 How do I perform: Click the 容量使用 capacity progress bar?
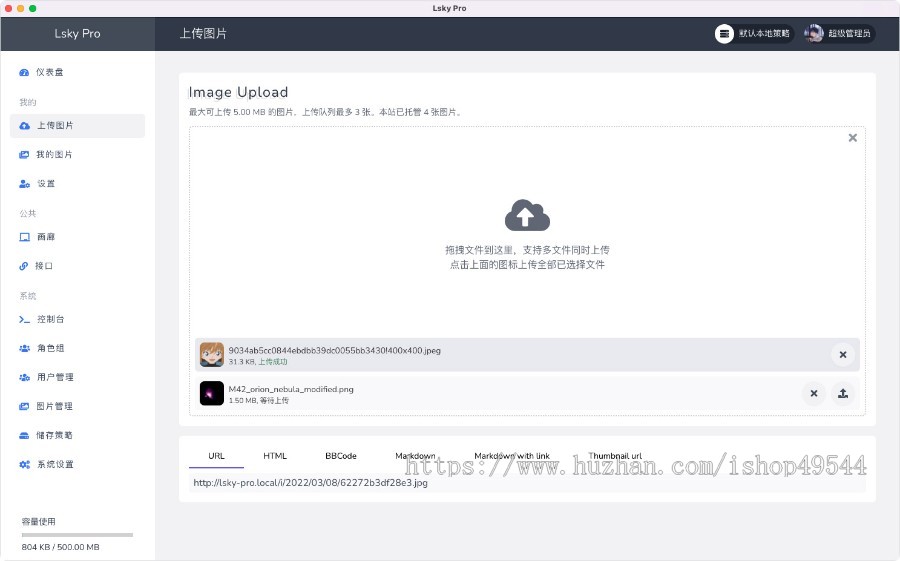coord(77,535)
